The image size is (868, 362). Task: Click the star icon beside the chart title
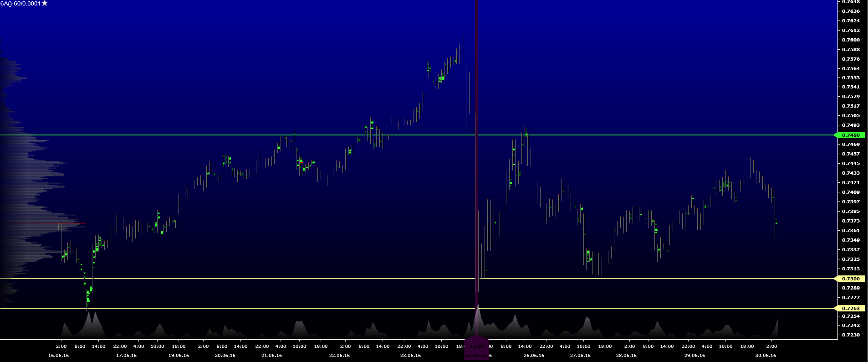coord(45,3)
